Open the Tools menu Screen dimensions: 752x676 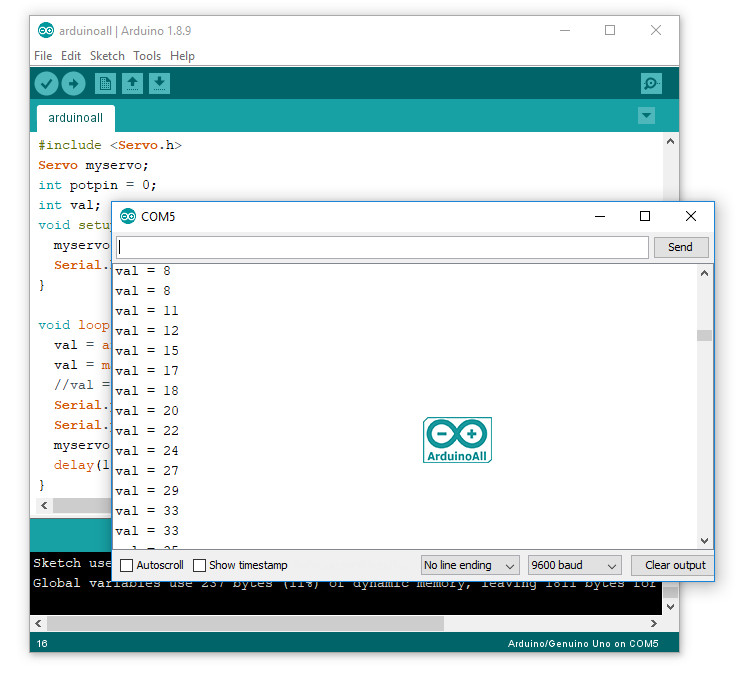(x=147, y=56)
